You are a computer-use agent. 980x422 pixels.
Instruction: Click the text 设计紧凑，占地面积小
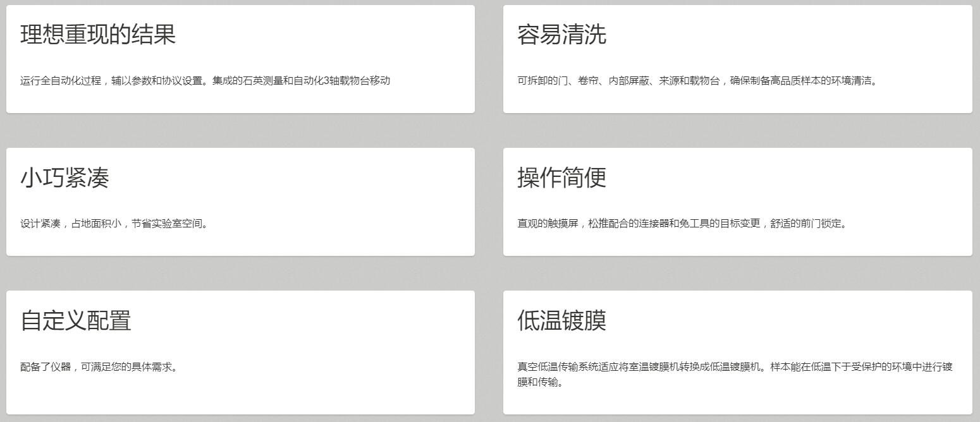coord(71,224)
